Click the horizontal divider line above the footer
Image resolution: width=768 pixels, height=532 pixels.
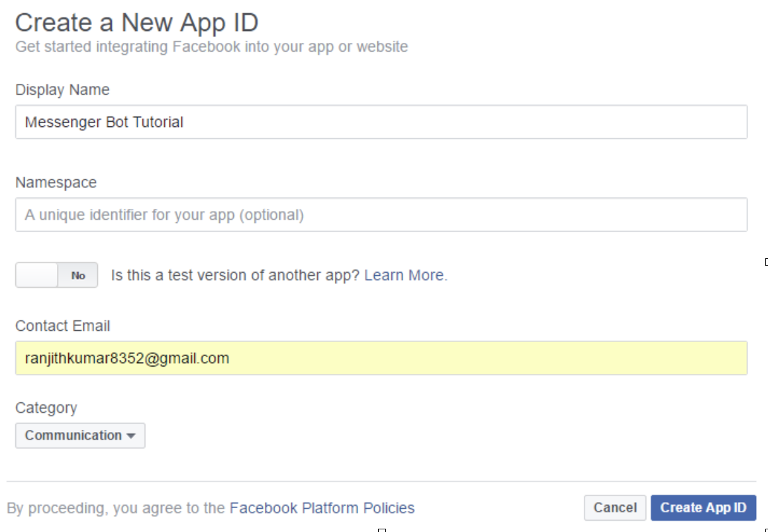pyautogui.click(x=381, y=481)
